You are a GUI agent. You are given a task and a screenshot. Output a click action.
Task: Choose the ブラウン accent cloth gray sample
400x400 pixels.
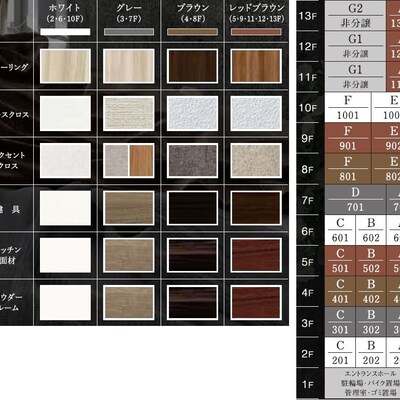click(x=192, y=161)
